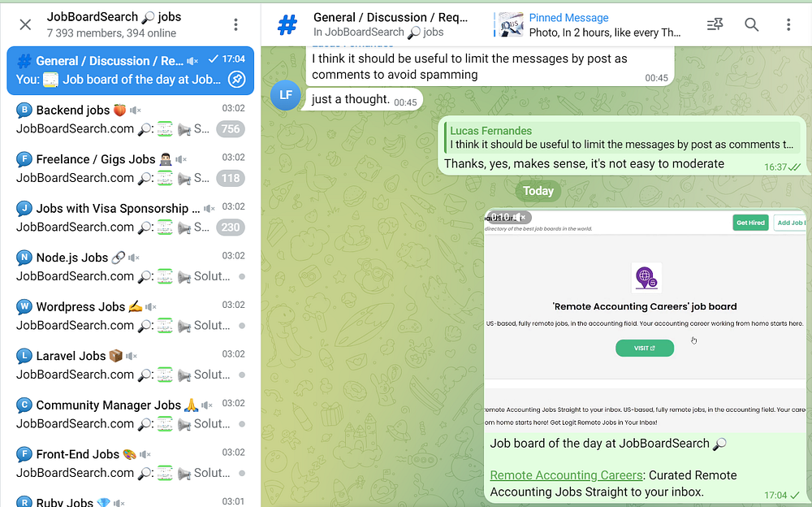Screen dimensions: 812x507
Task: Open the Laravel Jobs topic
Action: pos(131,366)
